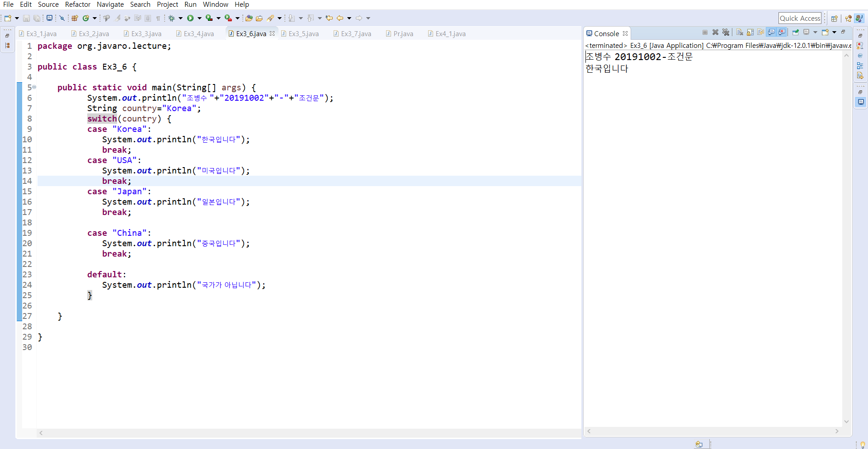Click the Save All toolbar icon
868x449 pixels.
pos(37,18)
